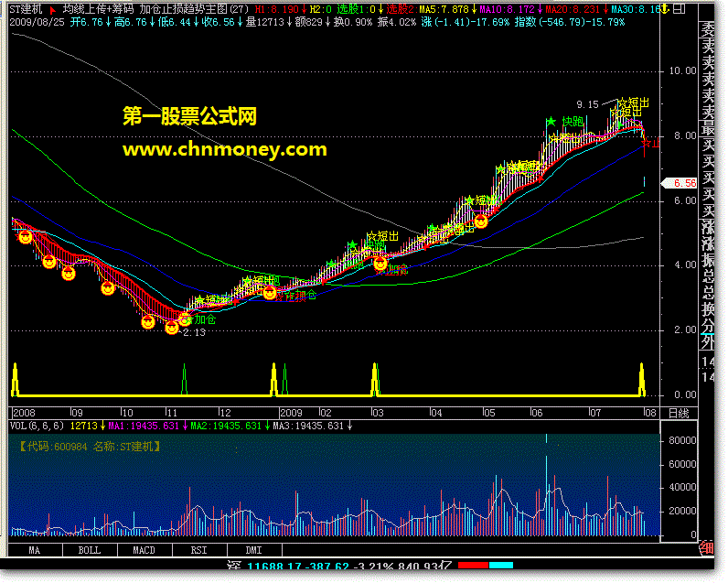Click the yellow signal spike at August 2009
This screenshot has height=583, width=728.
coord(642,379)
